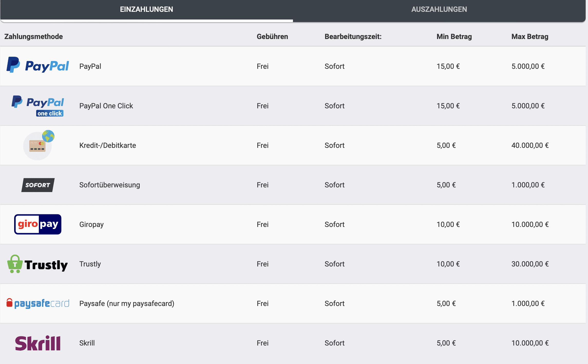Select Giropay method name
The image size is (588, 364).
pyautogui.click(x=91, y=225)
